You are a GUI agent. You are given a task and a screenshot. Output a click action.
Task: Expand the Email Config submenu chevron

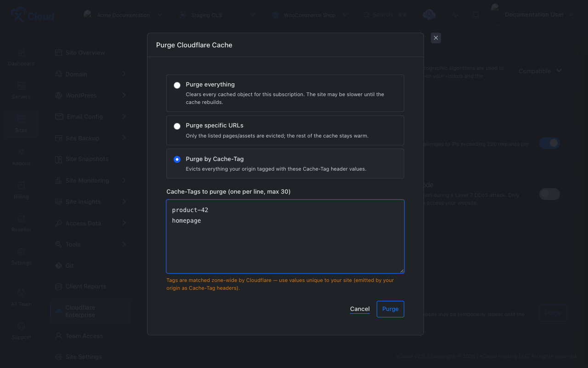pos(124,117)
